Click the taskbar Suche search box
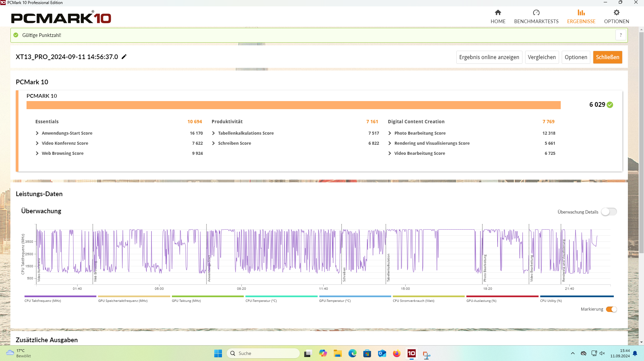This screenshot has width=644, height=361. tap(263, 353)
